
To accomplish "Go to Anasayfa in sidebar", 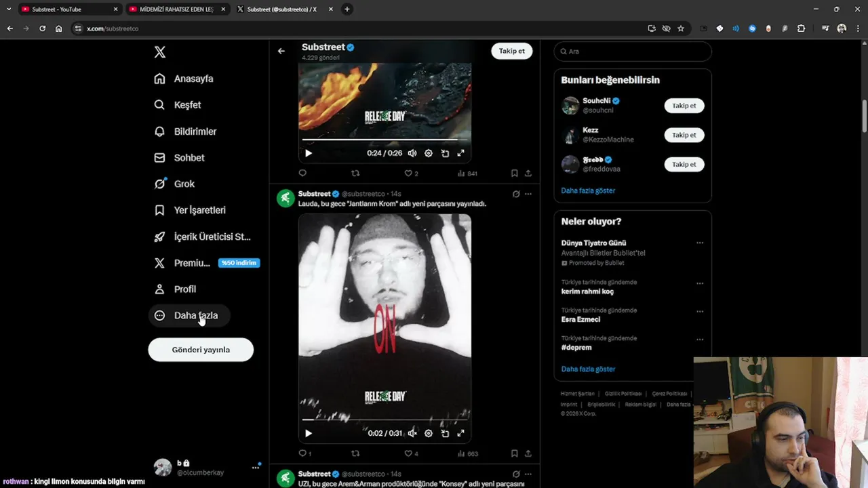I will 184,79.
